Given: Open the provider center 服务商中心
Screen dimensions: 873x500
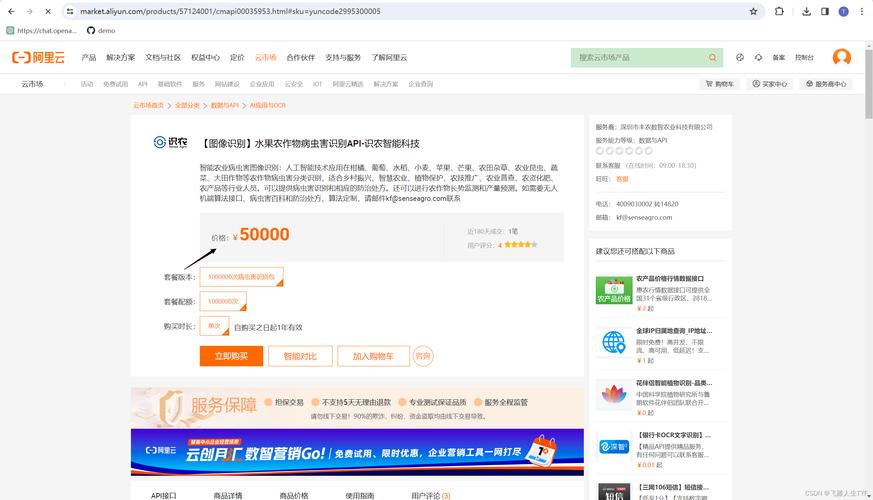Looking at the screenshot, I should (x=826, y=84).
